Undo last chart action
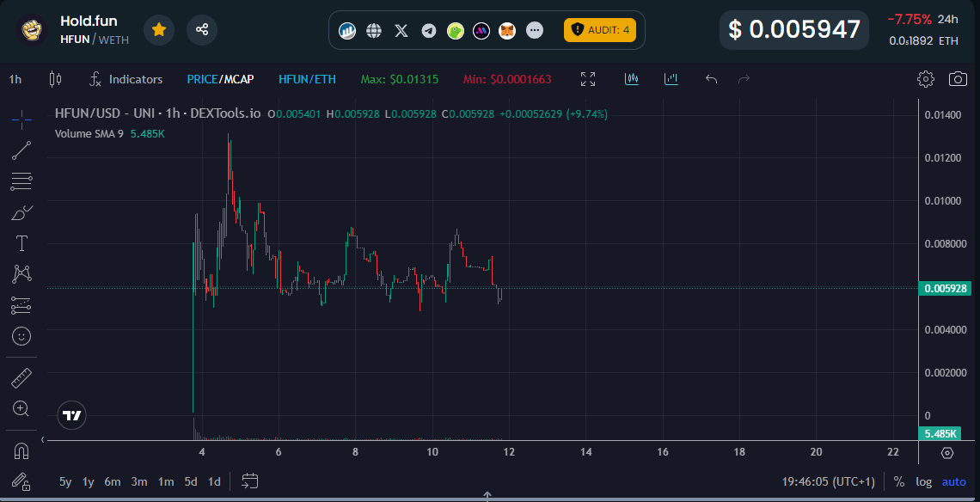The height and width of the screenshot is (502, 980). (711, 79)
